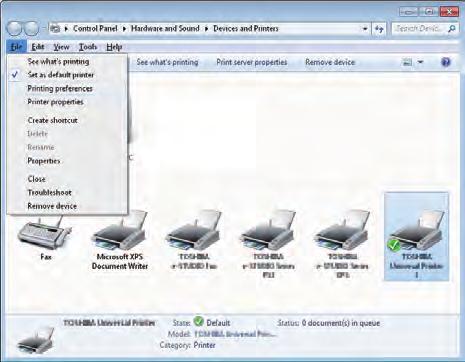The image size is (465, 362).
Task: Expand arrow before Devices and Printers breadcrumb
Action: point(206,29)
